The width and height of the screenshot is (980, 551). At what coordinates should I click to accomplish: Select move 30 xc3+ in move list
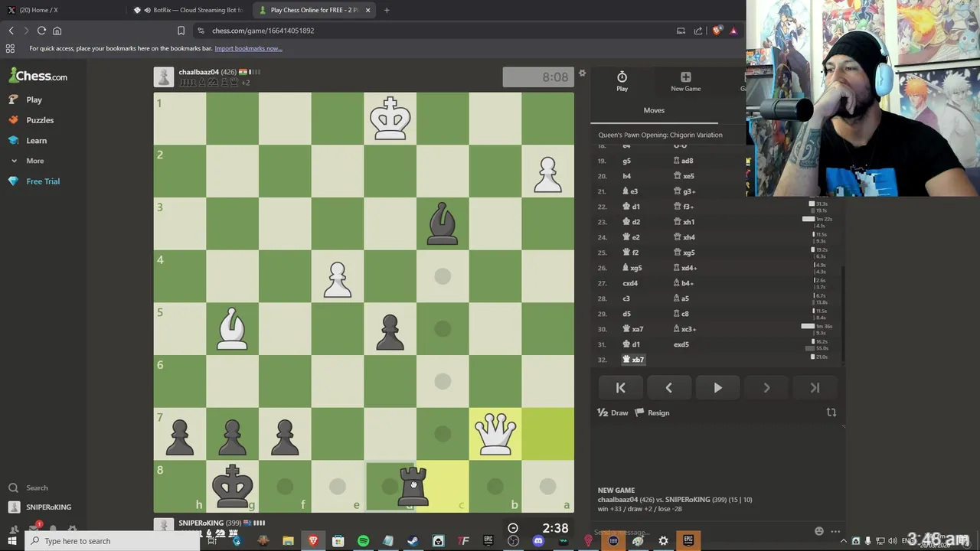(x=684, y=329)
